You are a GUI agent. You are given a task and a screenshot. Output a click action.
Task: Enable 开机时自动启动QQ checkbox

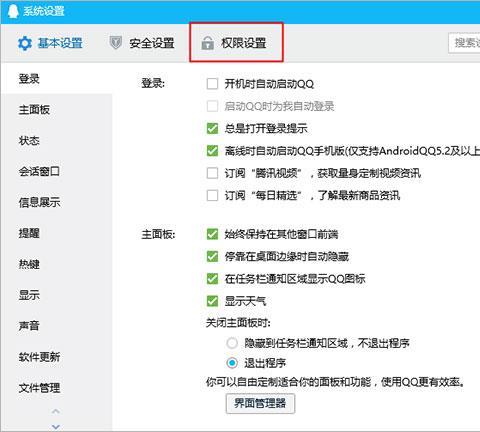pyautogui.click(x=212, y=84)
